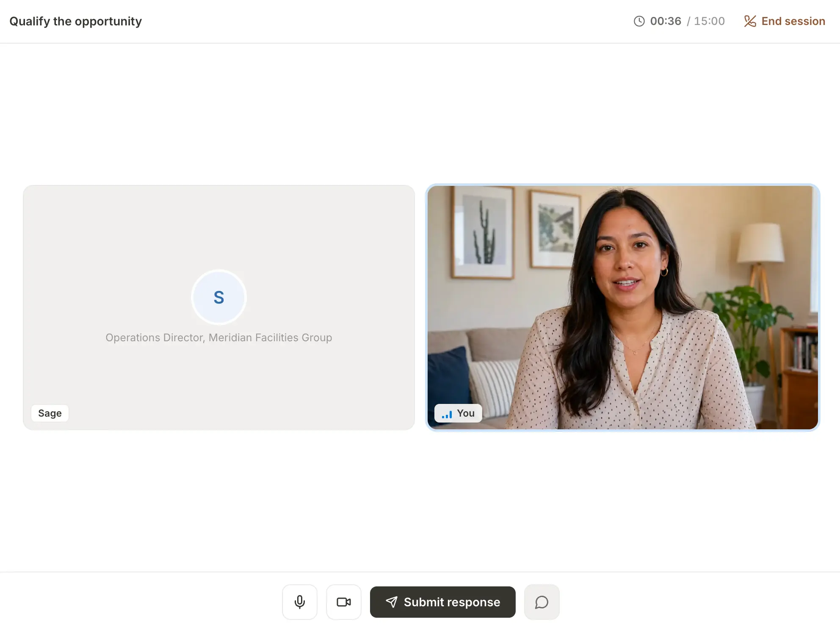Screen dimensions: 840x630
Task: Select your own video tile
Action: pyautogui.click(x=622, y=307)
